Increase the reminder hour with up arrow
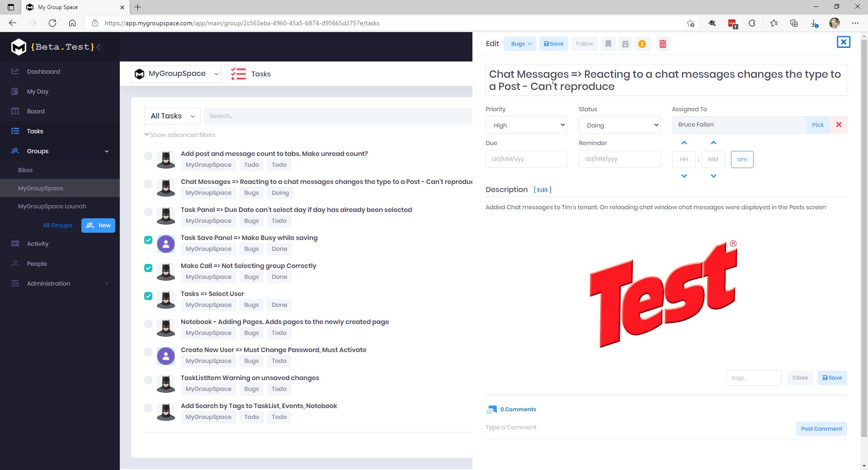This screenshot has height=470, width=868. click(684, 143)
